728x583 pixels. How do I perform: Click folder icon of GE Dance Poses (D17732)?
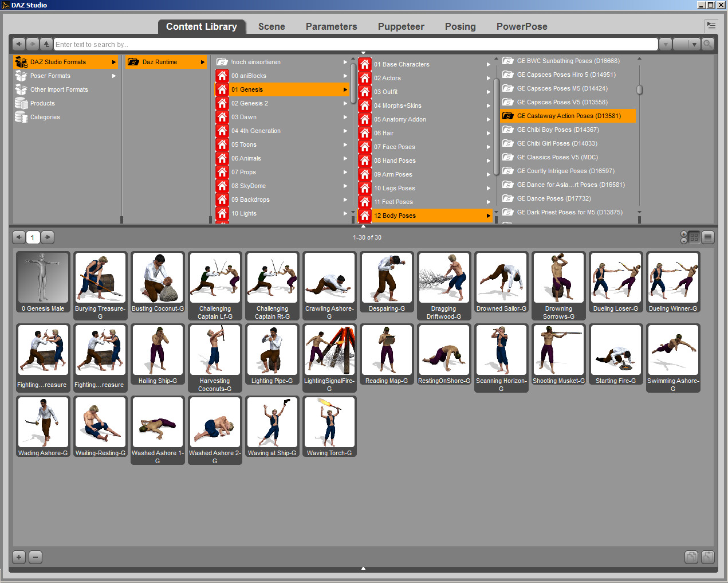click(507, 198)
